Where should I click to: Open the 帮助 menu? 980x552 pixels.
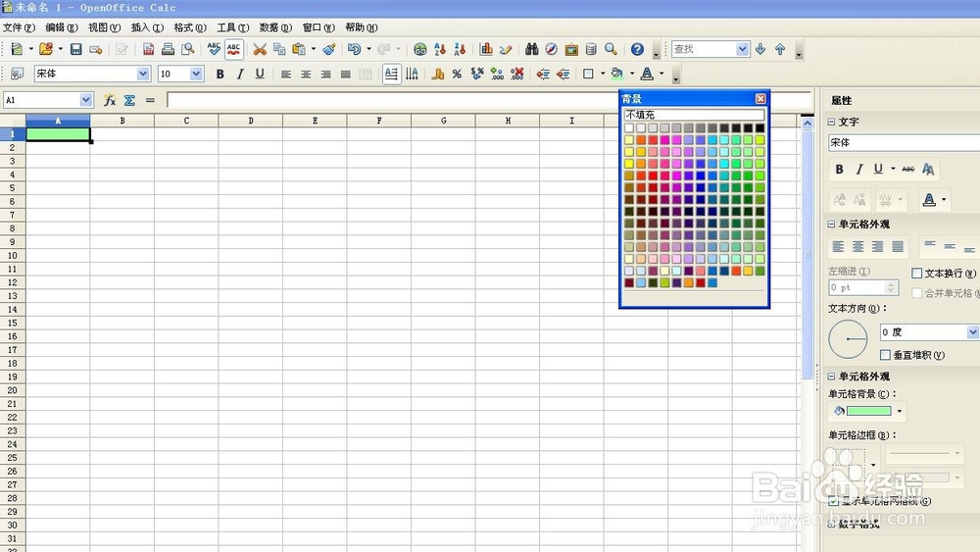362,27
